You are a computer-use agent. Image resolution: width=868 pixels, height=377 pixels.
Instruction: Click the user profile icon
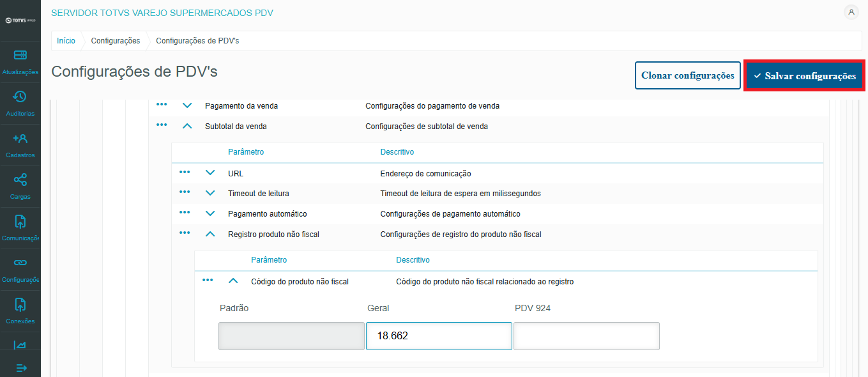851,12
